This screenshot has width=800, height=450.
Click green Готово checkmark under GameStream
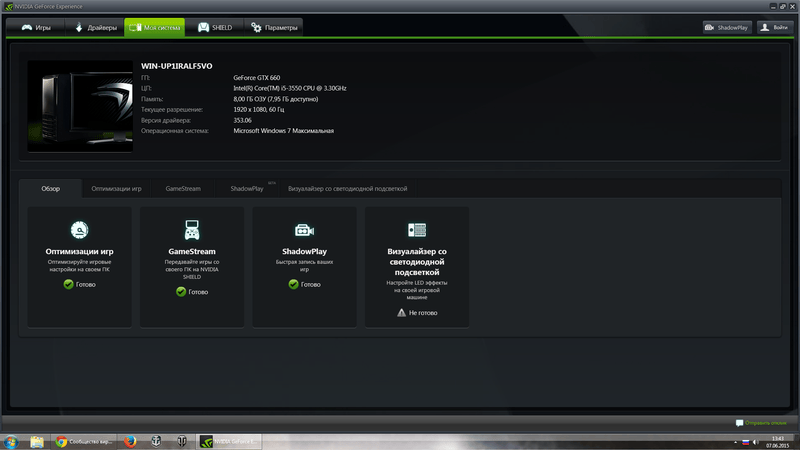coord(181,292)
